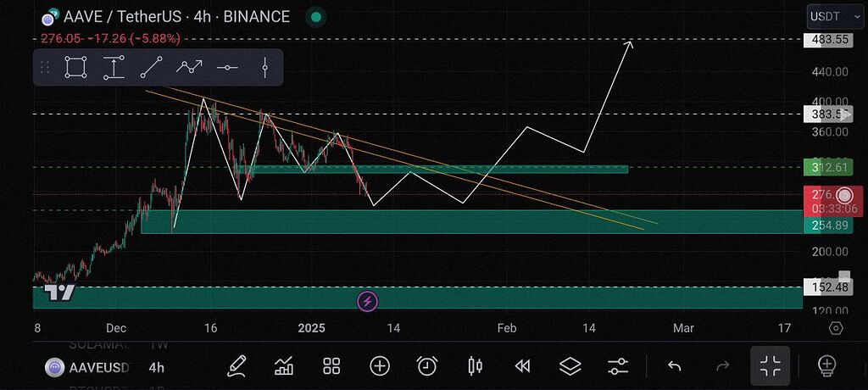Pick the price range measure tool

114,68
